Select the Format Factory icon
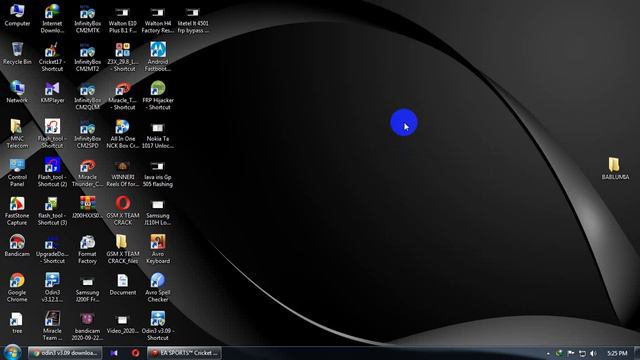Screen dimensions: 640x360 pyautogui.click(x=87, y=249)
